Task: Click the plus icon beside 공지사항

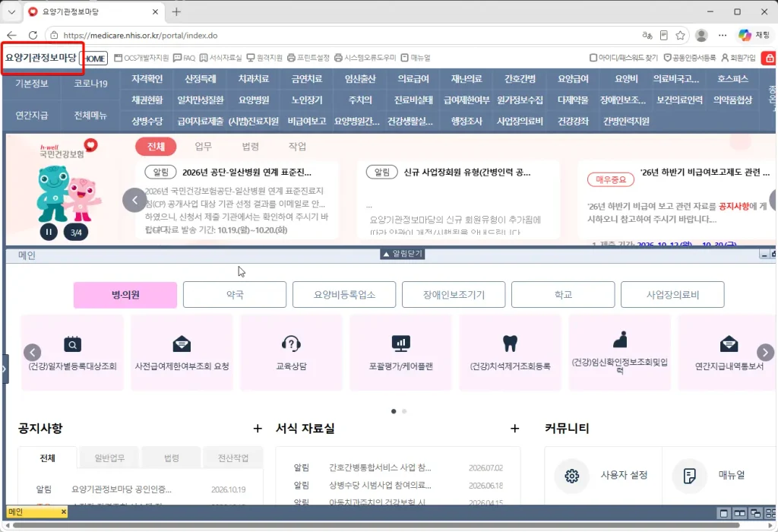Action: 258,429
